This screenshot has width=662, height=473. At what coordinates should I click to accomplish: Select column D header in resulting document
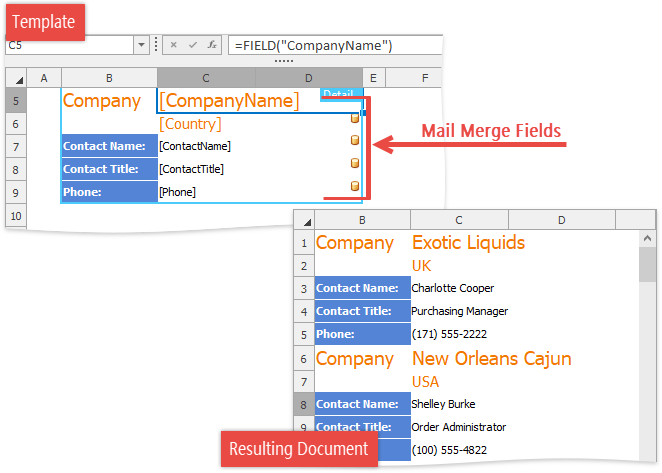click(x=562, y=220)
